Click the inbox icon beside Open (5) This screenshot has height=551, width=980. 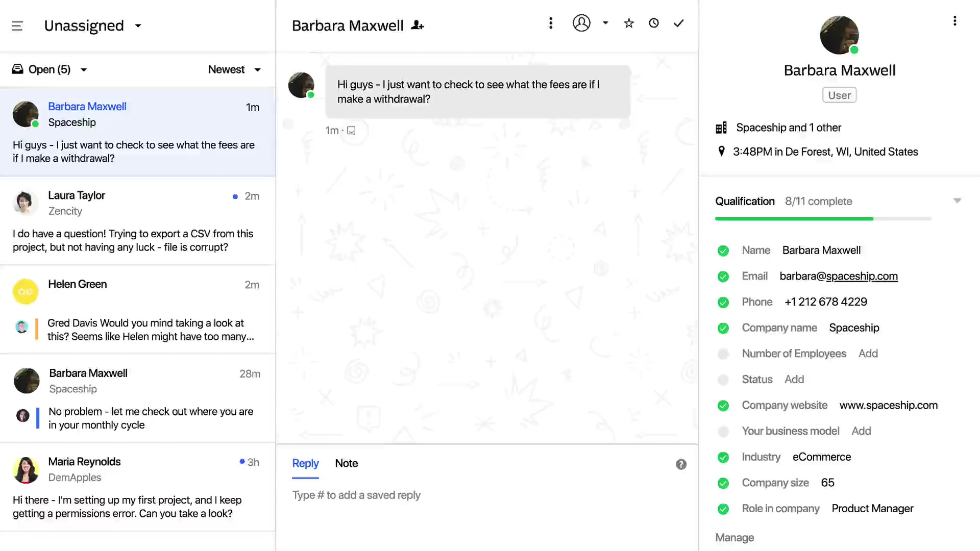click(x=18, y=69)
